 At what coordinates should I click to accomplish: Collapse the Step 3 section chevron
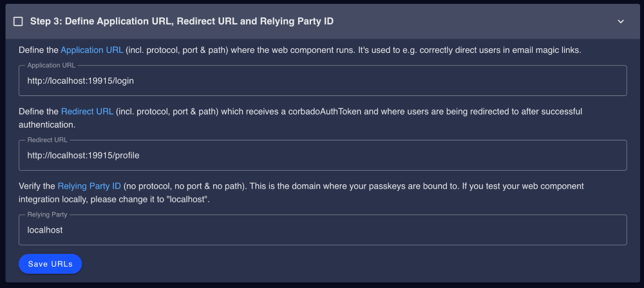click(621, 21)
